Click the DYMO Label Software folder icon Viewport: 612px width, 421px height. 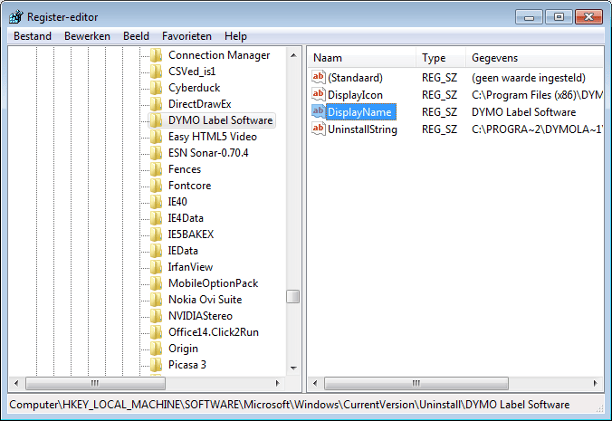click(156, 120)
